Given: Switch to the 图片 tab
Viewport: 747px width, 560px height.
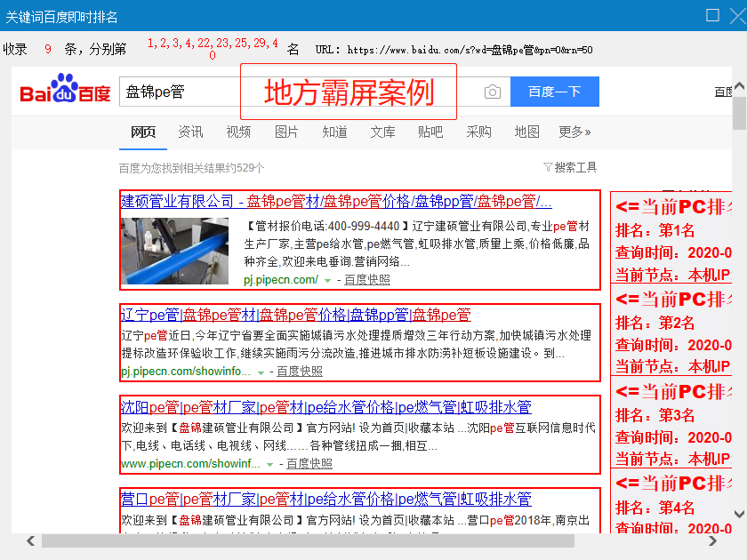Looking at the screenshot, I should tap(286, 132).
